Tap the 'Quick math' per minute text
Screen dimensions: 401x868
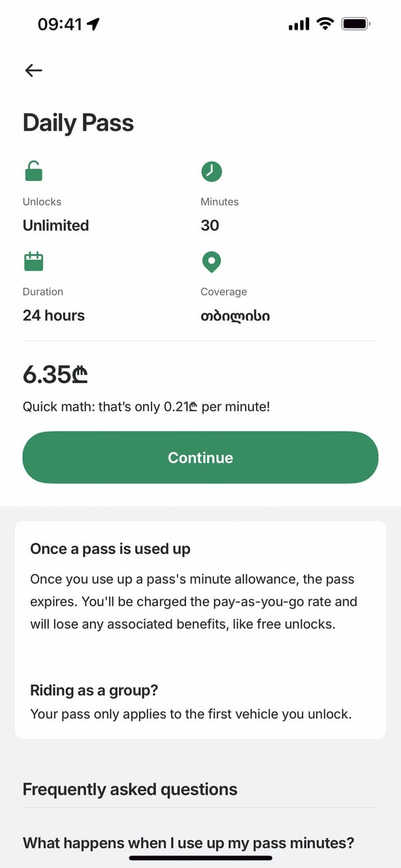pyautogui.click(x=146, y=406)
